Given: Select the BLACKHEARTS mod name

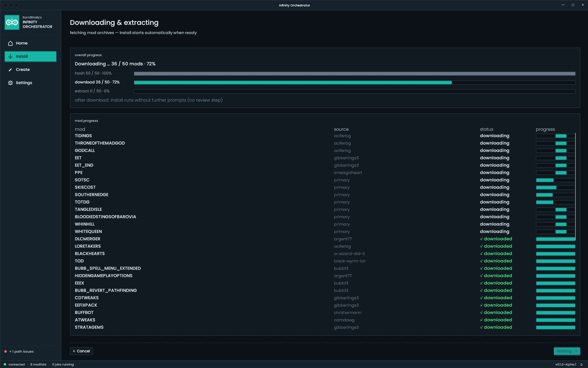Looking at the screenshot, I should coord(90,254).
